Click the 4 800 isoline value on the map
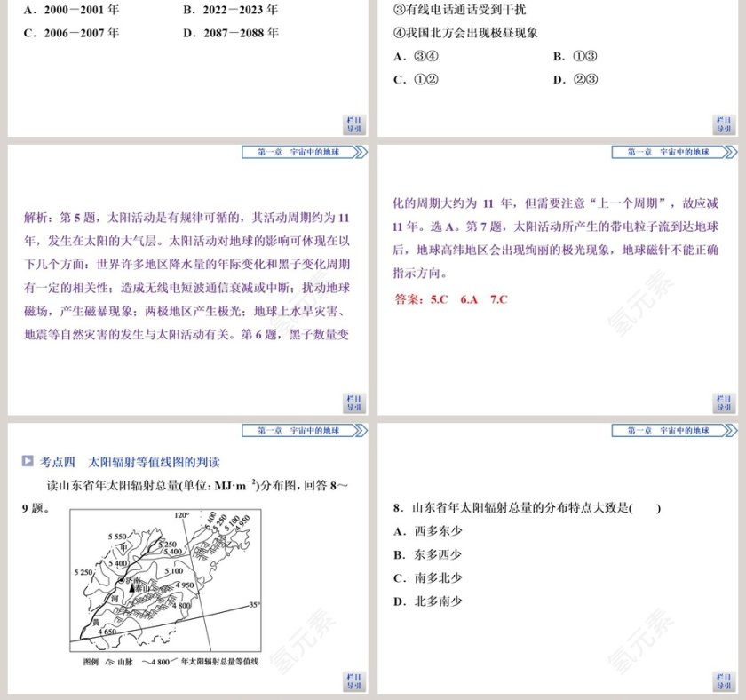The image size is (746, 700). coord(181,605)
